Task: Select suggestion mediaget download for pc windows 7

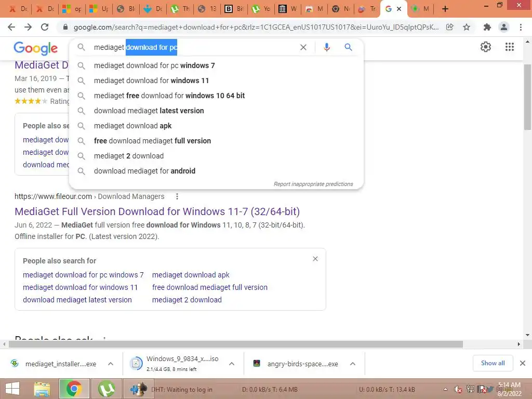Action: coord(216,65)
